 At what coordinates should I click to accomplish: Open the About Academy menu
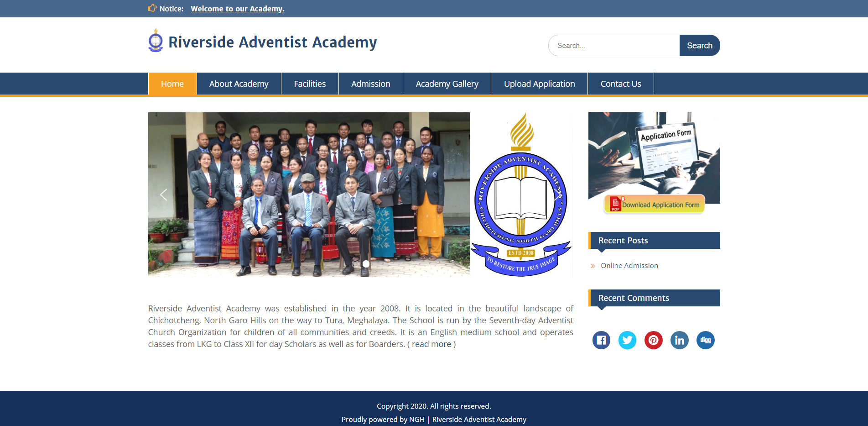pos(239,84)
